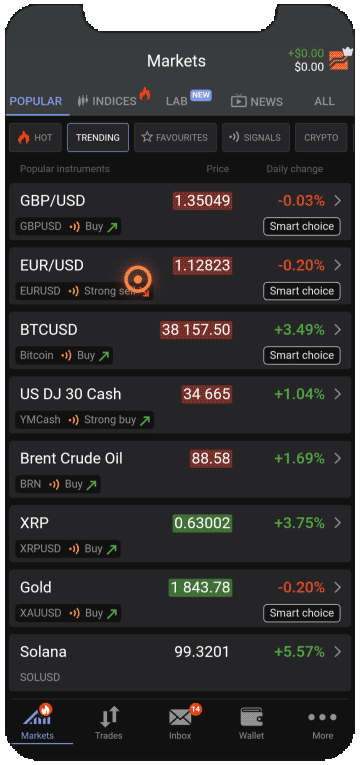Tap the Markets chart icon

(x=38, y=715)
